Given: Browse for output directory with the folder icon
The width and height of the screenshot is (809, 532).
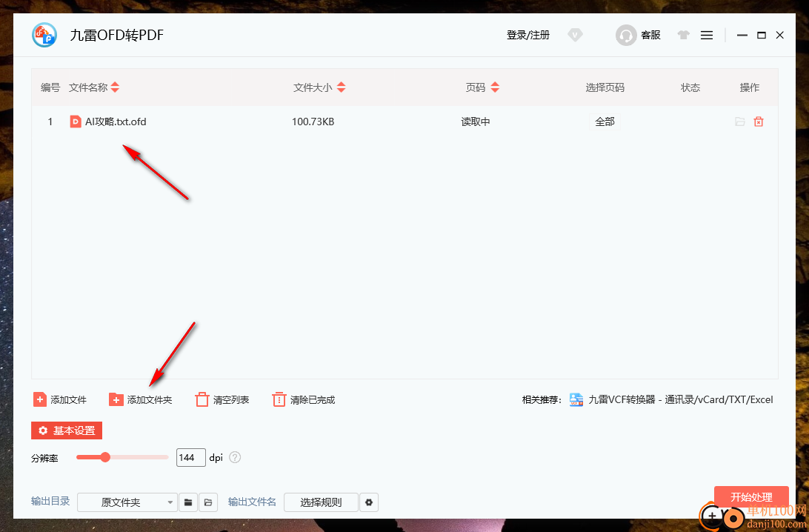Looking at the screenshot, I should [x=188, y=502].
